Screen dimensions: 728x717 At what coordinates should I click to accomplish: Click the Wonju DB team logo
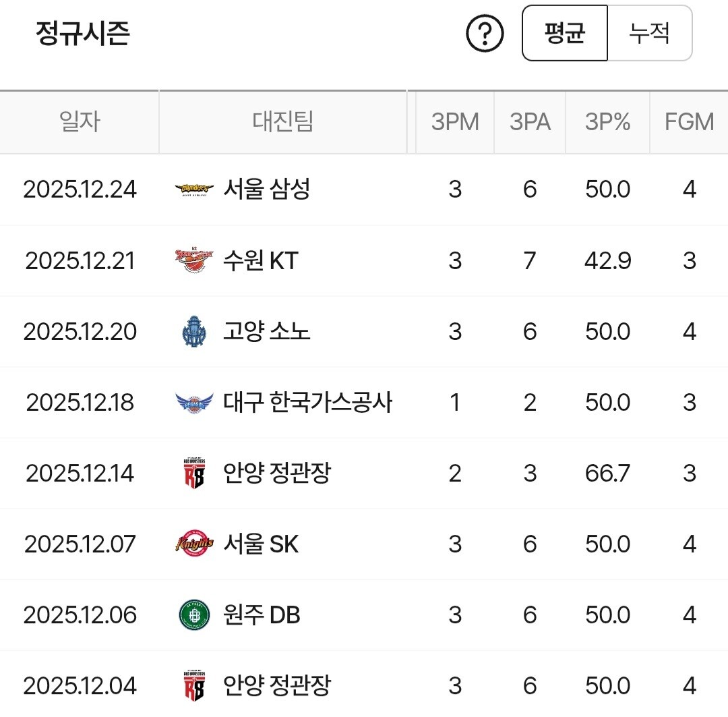(194, 615)
